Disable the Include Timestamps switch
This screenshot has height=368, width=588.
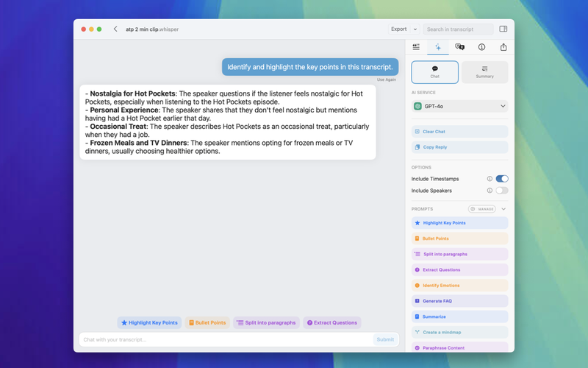pos(502,179)
